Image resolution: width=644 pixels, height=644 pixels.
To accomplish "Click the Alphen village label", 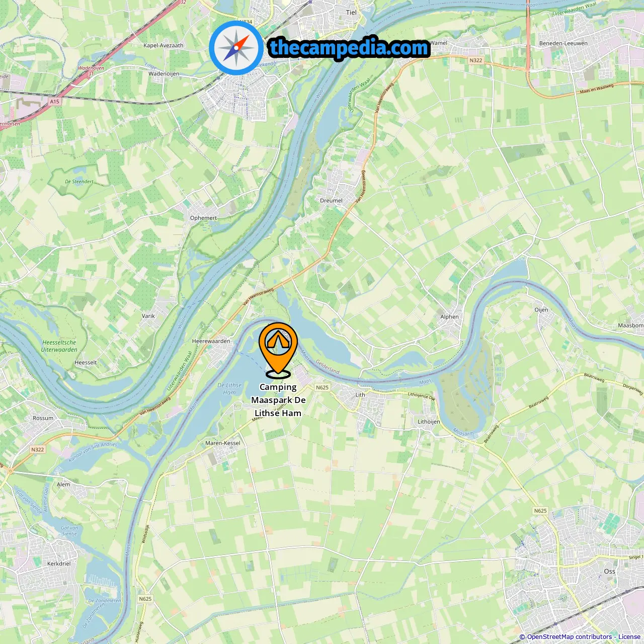I will pos(449,317).
